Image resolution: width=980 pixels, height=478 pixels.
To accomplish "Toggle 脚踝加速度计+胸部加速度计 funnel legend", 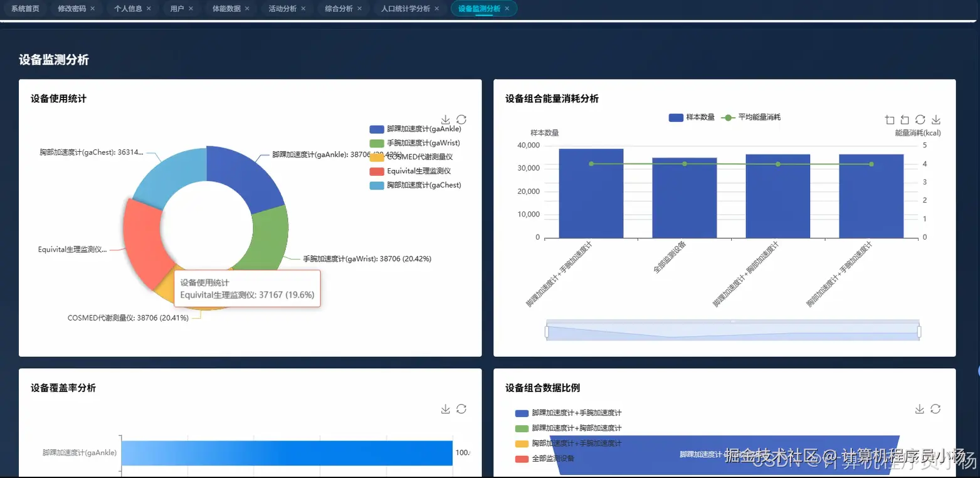I will click(x=568, y=428).
